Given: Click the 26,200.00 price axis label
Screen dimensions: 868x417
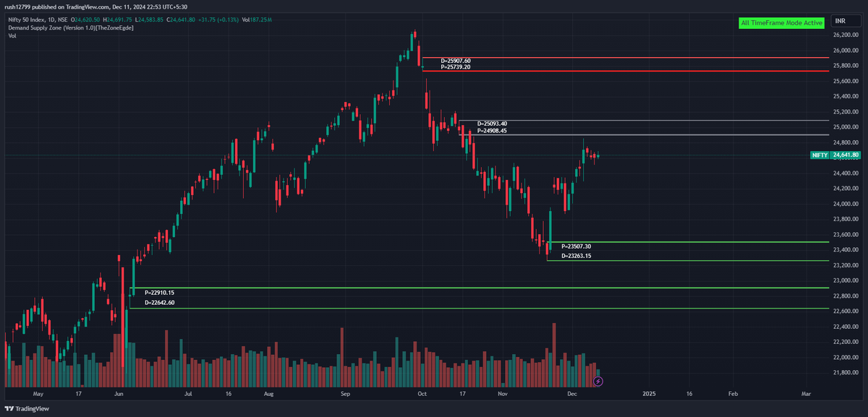Looking at the screenshot, I should tap(845, 35).
